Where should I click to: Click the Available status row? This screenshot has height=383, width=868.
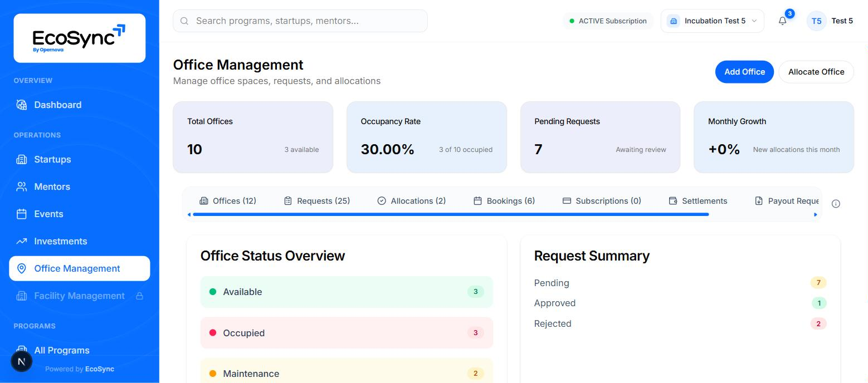click(x=347, y=292)
